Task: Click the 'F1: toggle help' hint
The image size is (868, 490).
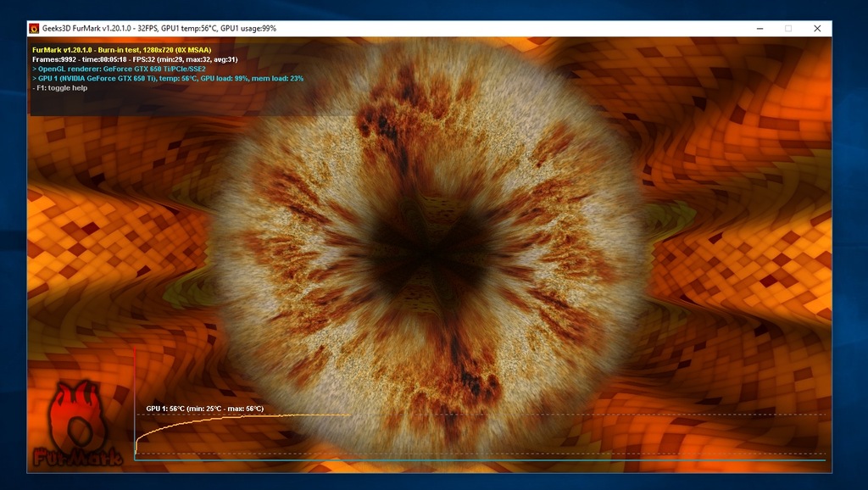Action: [x=60, y=87]
